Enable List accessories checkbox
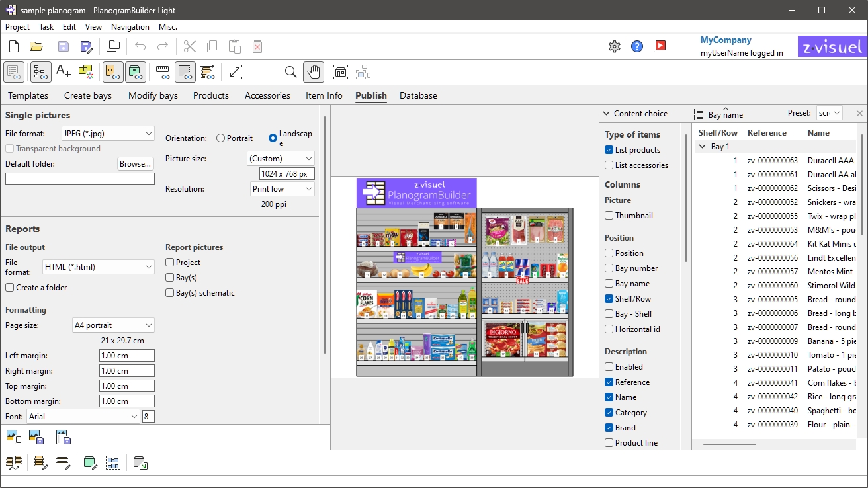Image resolution: width=868 pixels, height=488 pixels. [609, 165]
